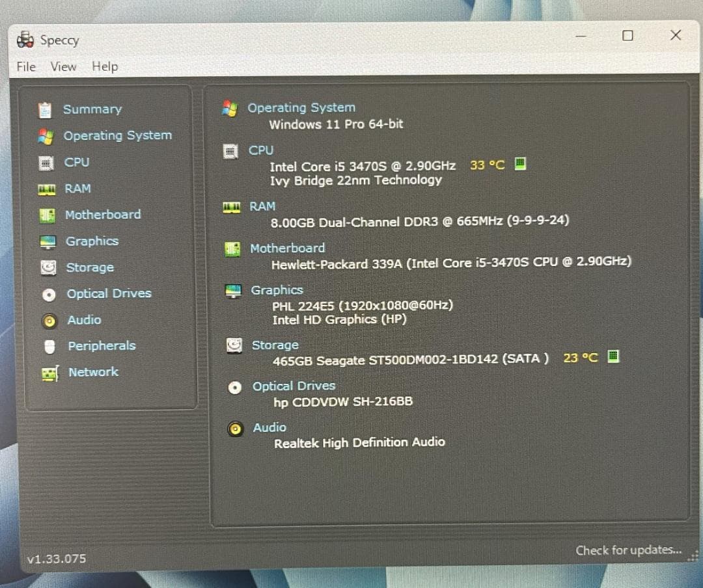
Task: Click the hp CDDVDW SH-216BB text
Action: coord(343,401)
